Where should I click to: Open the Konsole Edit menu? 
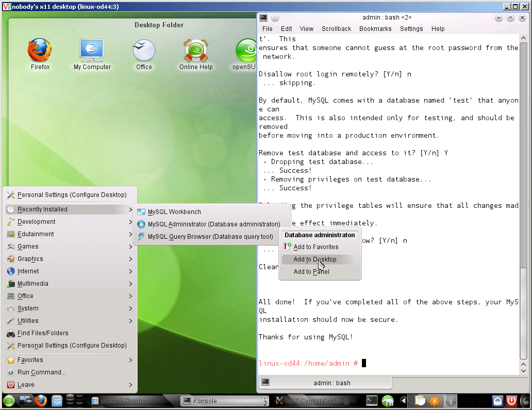pyautogui.click(x=286, y=29)
